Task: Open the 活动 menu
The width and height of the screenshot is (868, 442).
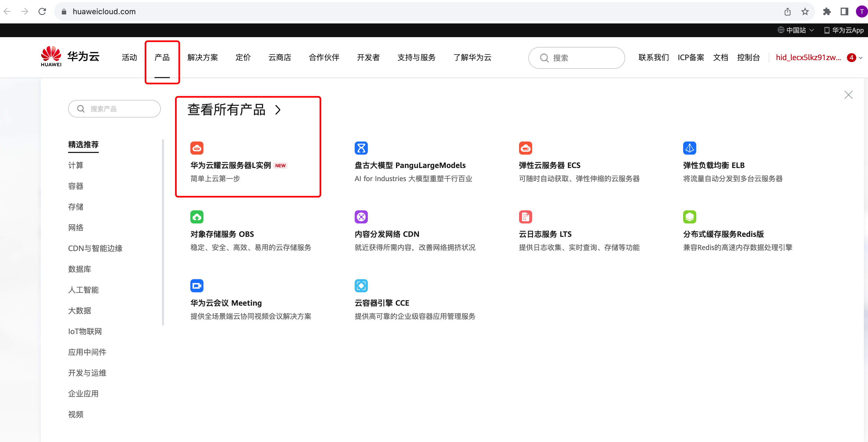Action: tap(129, 58)
